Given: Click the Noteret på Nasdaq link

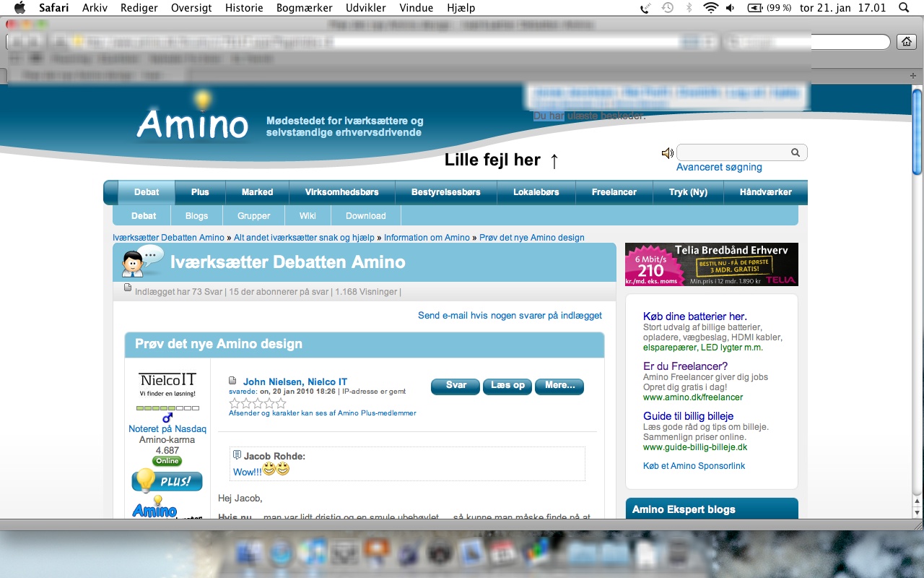Looking at the screenshot, I should pyautogui.click(x=167, y=428).
